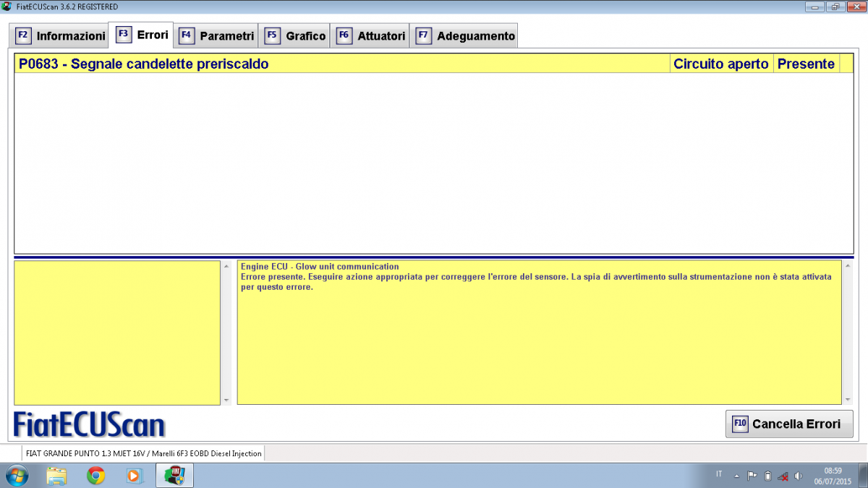Click the description panel's down scroll arrow

(x=848, y=401)
